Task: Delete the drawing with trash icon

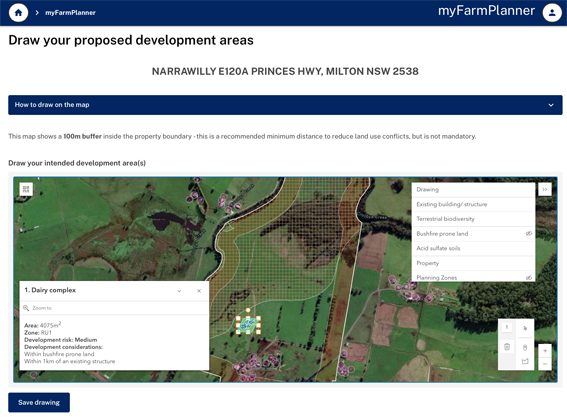Action: coord(507,347)
